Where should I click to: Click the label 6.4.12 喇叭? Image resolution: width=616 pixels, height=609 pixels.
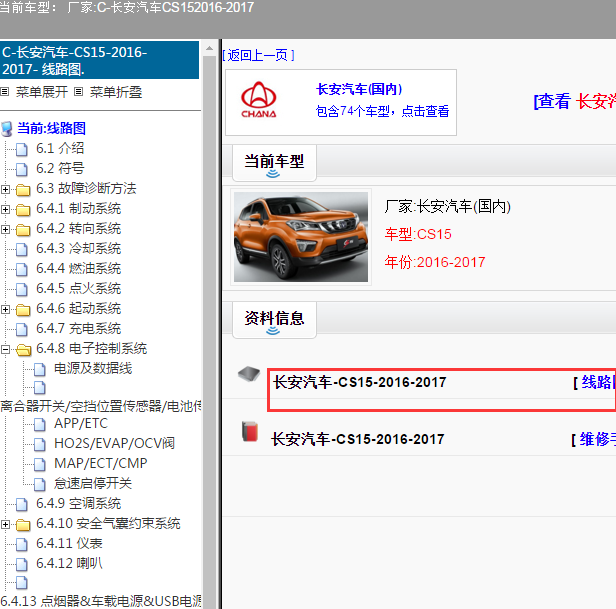point(70,563)
